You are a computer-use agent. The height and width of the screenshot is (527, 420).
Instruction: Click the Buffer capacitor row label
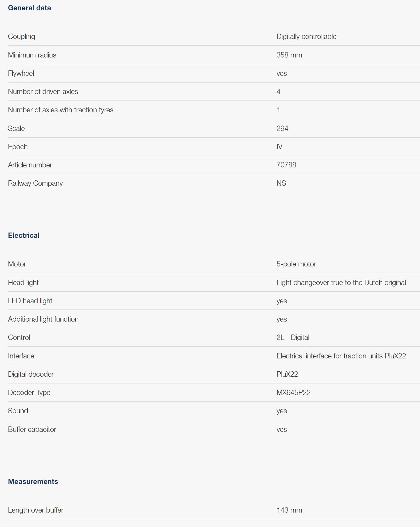click(32, 429)
